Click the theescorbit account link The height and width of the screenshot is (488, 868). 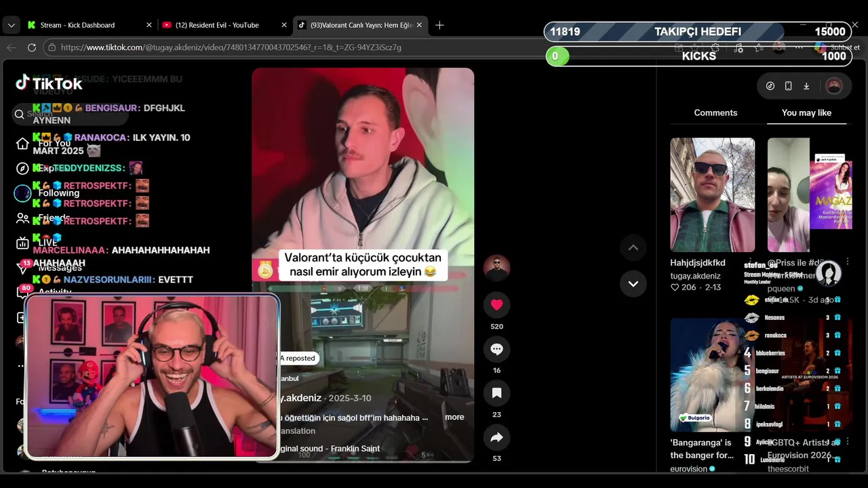788,468
